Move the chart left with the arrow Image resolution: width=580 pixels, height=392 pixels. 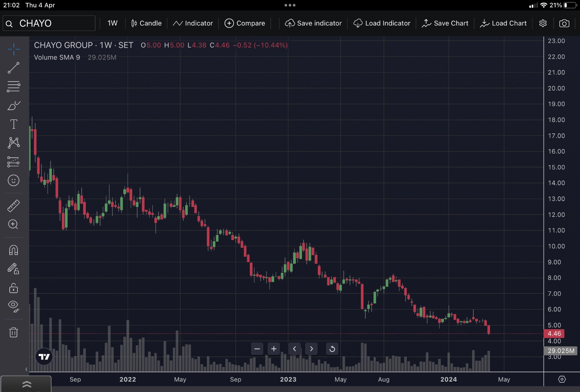tap(295, 349)
